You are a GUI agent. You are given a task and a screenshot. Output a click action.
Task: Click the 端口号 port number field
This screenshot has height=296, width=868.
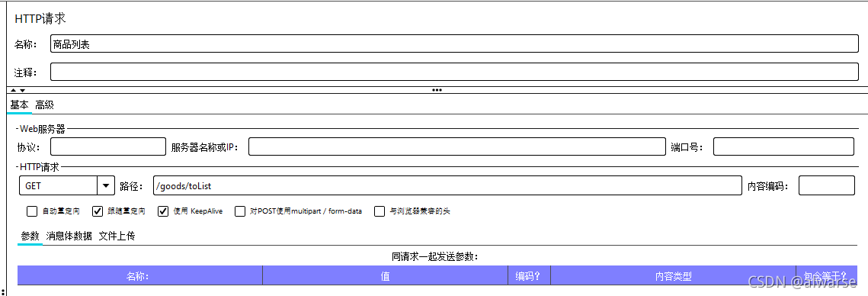[783, 146]
